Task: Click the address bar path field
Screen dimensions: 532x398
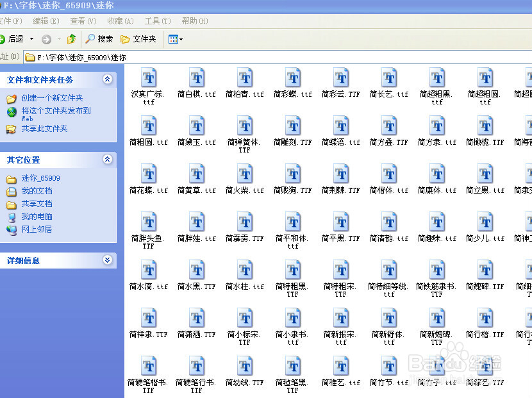Action: tap(278, 57)
